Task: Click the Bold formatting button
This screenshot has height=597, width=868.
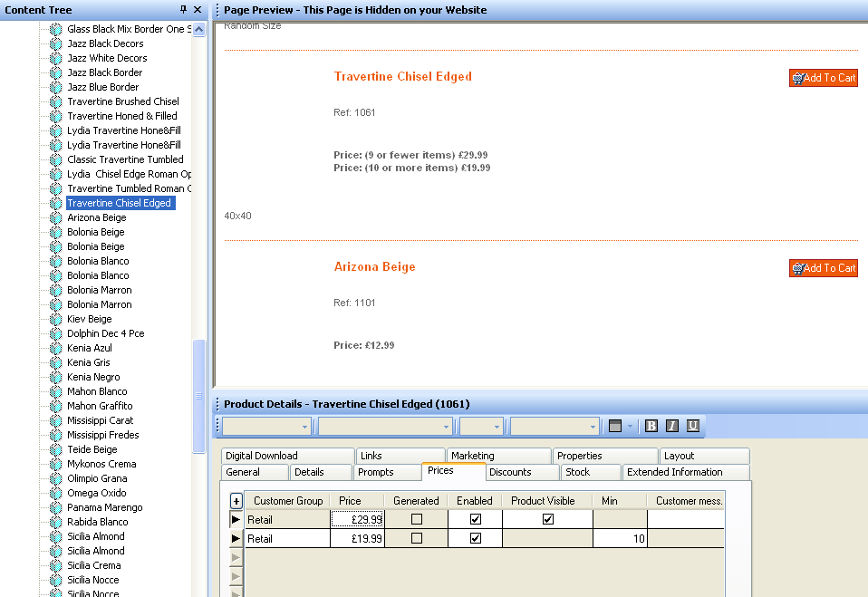Action: point(651,426)
